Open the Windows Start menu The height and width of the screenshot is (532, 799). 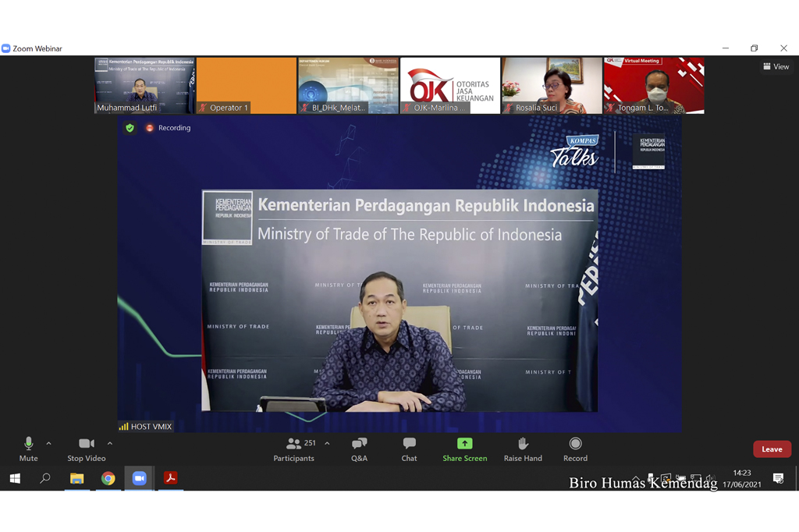point(15,478)
